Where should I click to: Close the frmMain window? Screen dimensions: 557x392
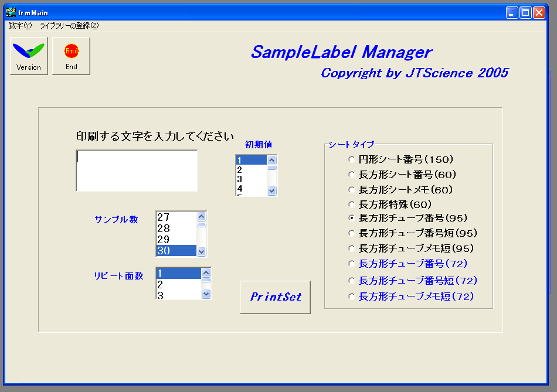(539, 13)
